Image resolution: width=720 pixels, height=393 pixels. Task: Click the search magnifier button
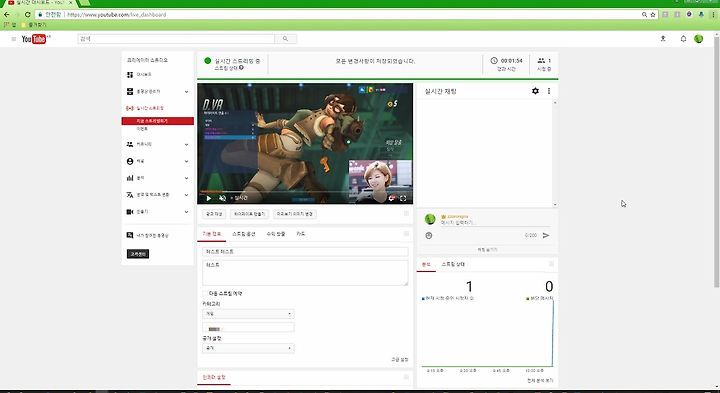(285, 39)
